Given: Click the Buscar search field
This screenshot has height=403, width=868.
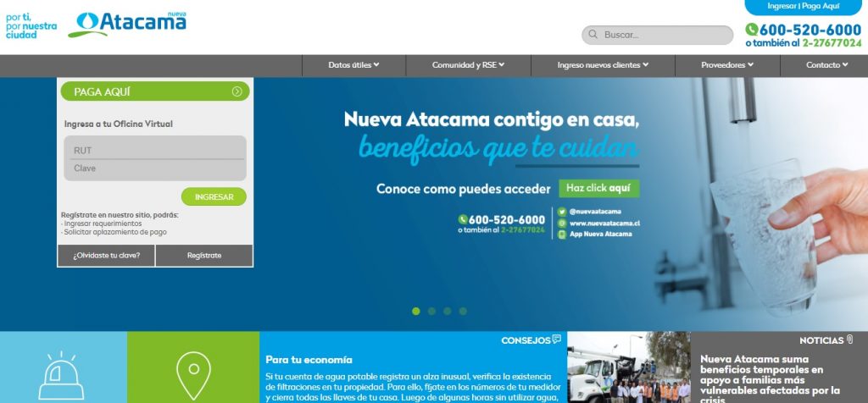Looking at the screenshot, I should 657,35.
